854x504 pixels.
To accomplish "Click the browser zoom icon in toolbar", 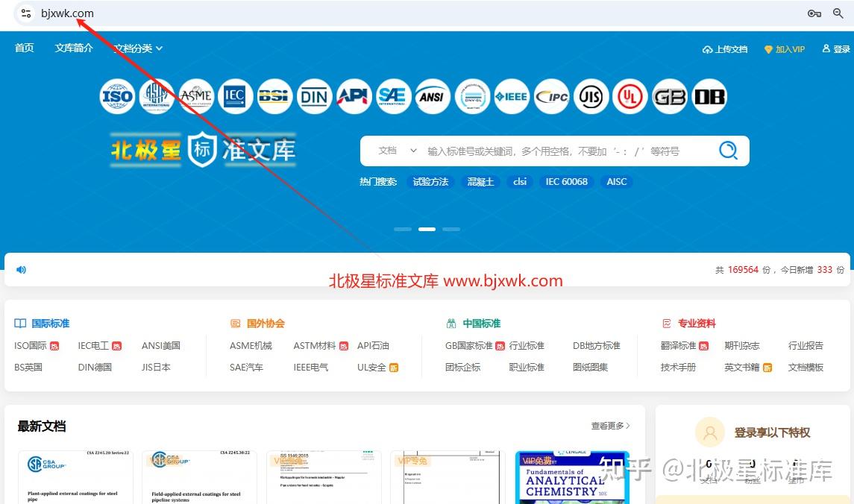I will pos(838,13).
